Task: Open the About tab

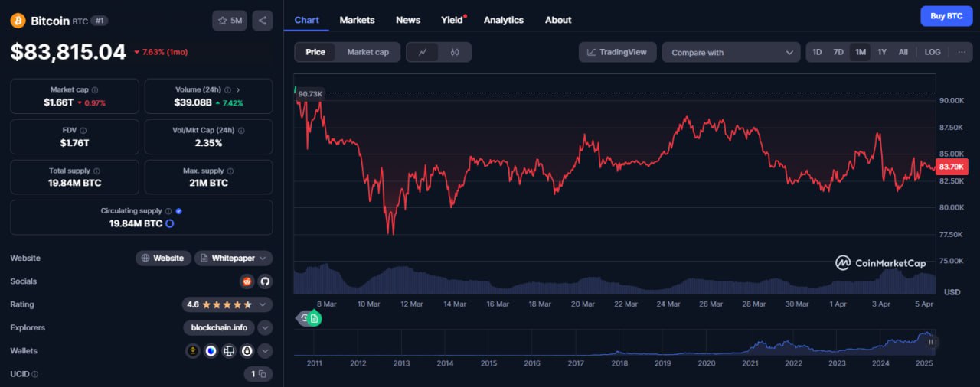Action: 558,20
